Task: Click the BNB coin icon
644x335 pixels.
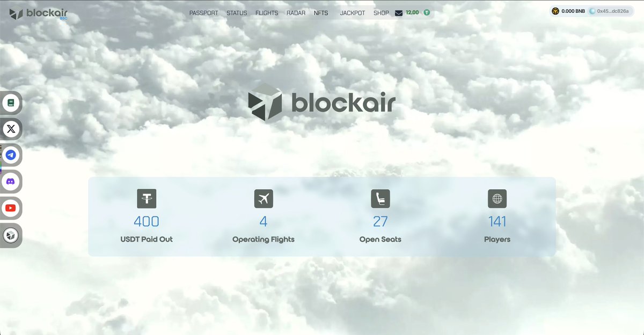Action: click(x=555, y=11)
